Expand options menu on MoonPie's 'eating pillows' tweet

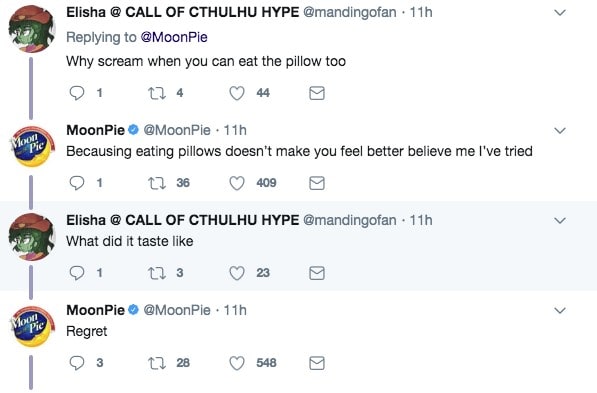560,131
